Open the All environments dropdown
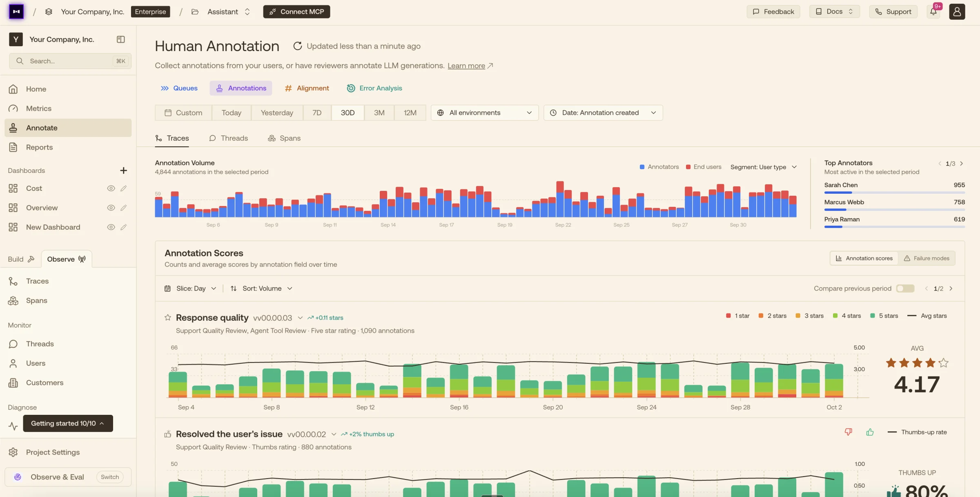This screenshot has height=497, width=980. pyautogui.click(x=484, y=113)
